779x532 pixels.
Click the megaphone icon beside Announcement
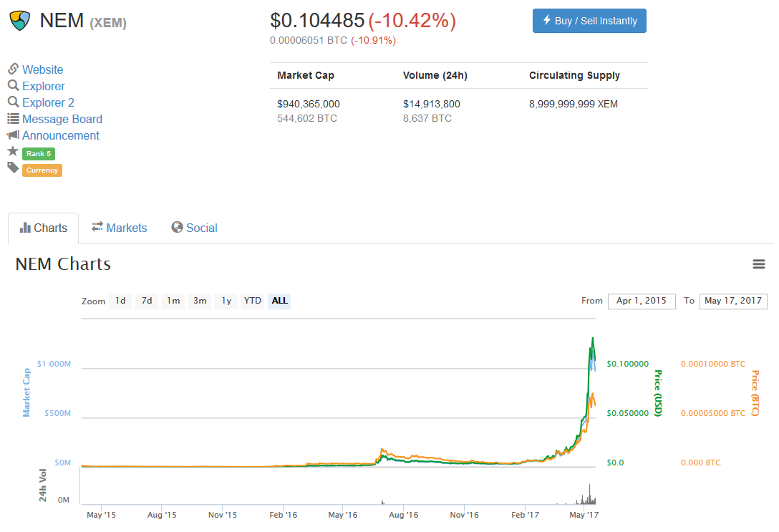pos(13,135)
